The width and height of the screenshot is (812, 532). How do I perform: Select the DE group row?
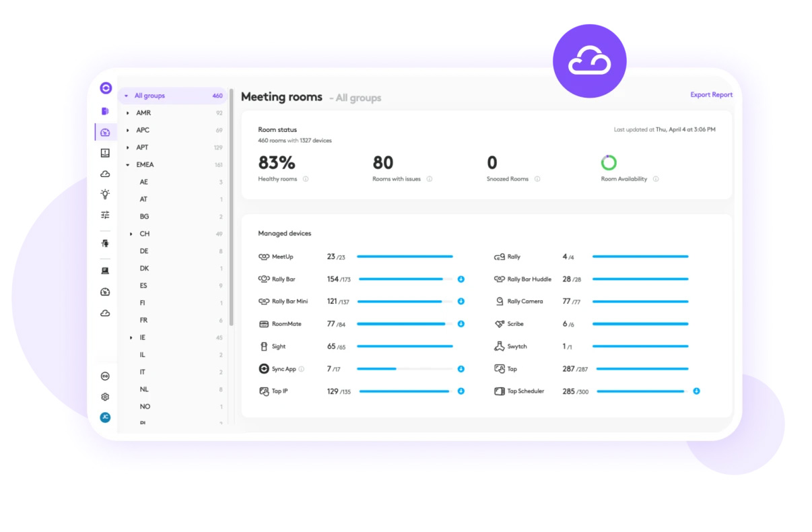pos(174,251)
